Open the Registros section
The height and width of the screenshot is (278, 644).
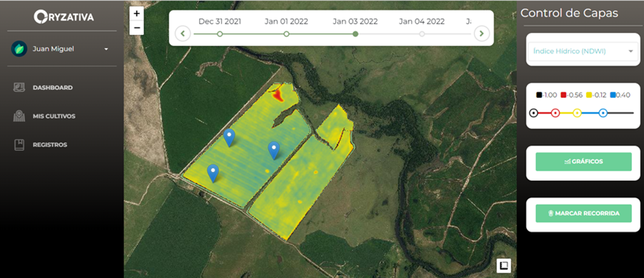tap(50, 145)
